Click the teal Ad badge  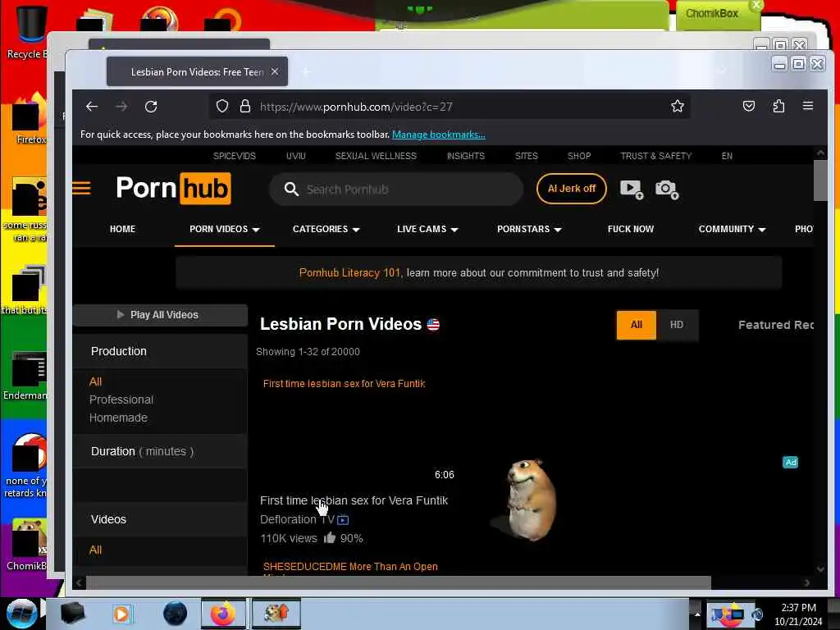[x=791, y=462]
